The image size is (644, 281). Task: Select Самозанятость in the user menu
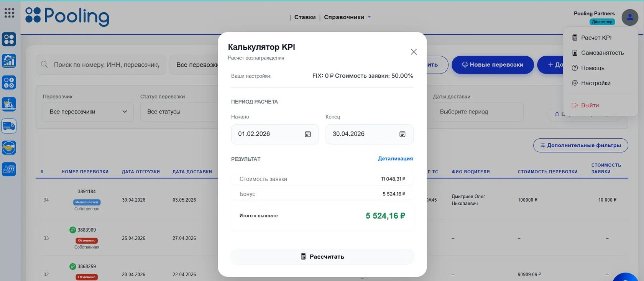coord(602,53)
